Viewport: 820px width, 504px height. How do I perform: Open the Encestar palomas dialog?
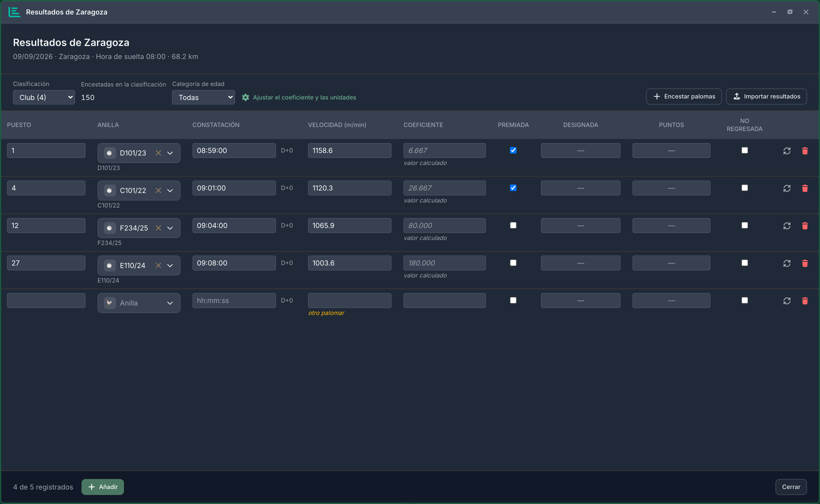(x=684, y=96)
